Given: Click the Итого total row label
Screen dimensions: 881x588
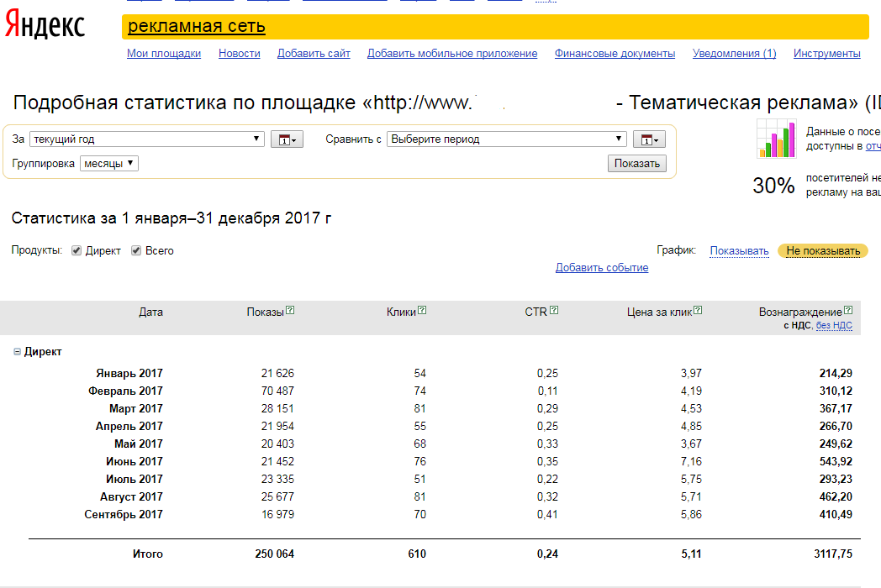Looking at the screenshot, I should pos(148,554).
